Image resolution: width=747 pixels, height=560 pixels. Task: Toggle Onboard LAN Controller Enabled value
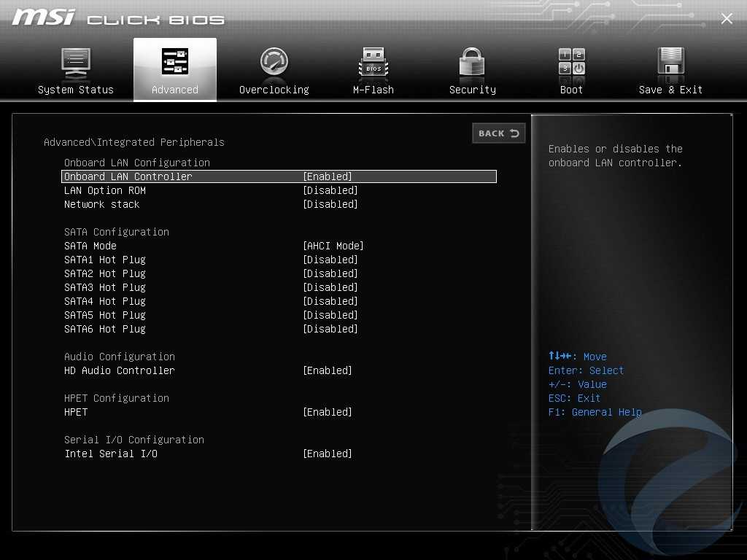tap(328, 176)
